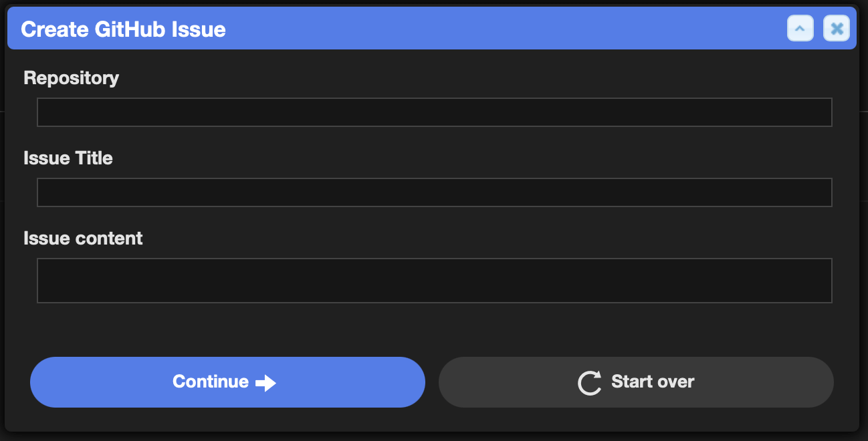868x441 pixels.
Task: Select the blue dialog header bar
Action: pos(432,29)
